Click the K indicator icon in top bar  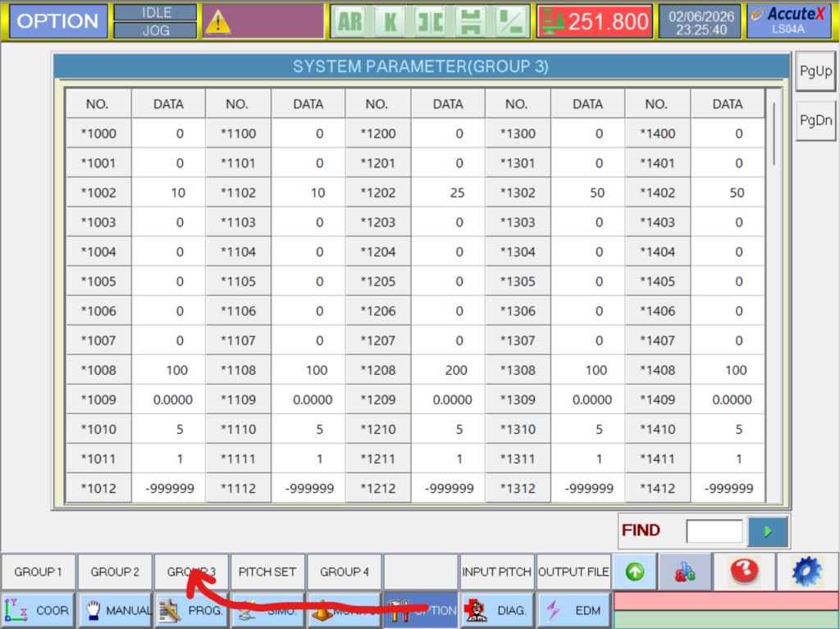[390, 22]
